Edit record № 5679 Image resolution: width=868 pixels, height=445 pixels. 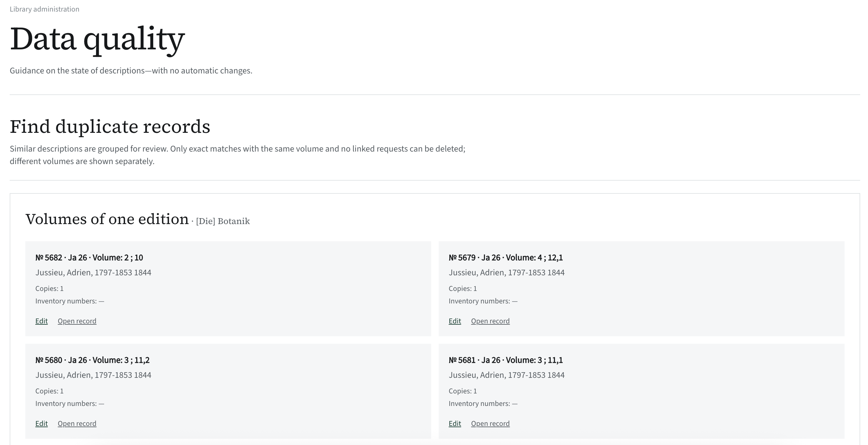[455, 321]
